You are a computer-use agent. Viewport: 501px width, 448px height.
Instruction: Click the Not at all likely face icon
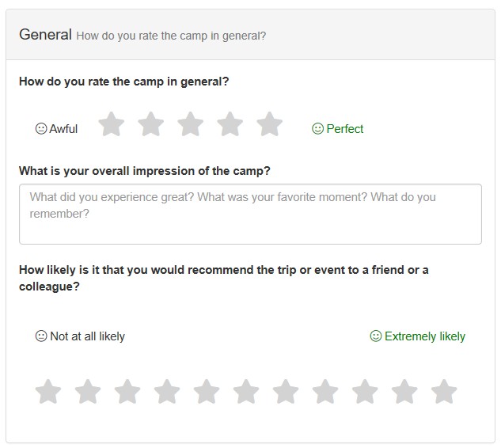[x=41, y=336]
